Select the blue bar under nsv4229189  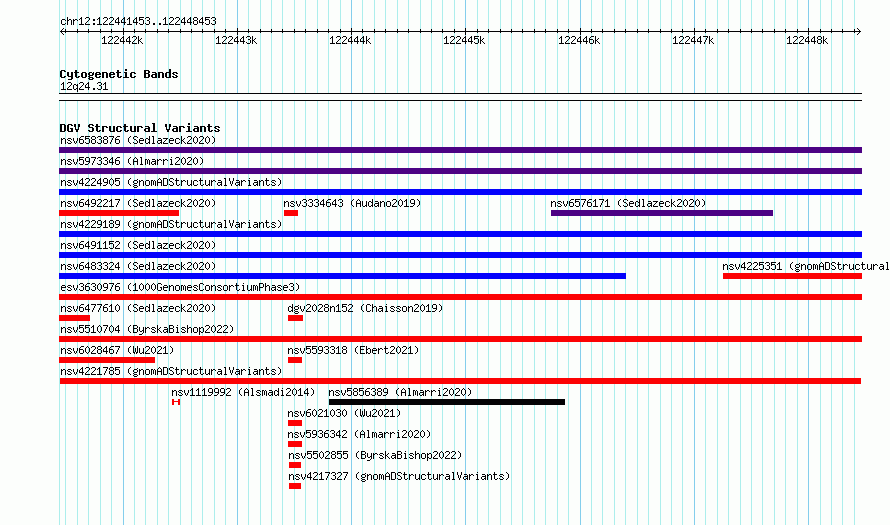click(460, 234)
